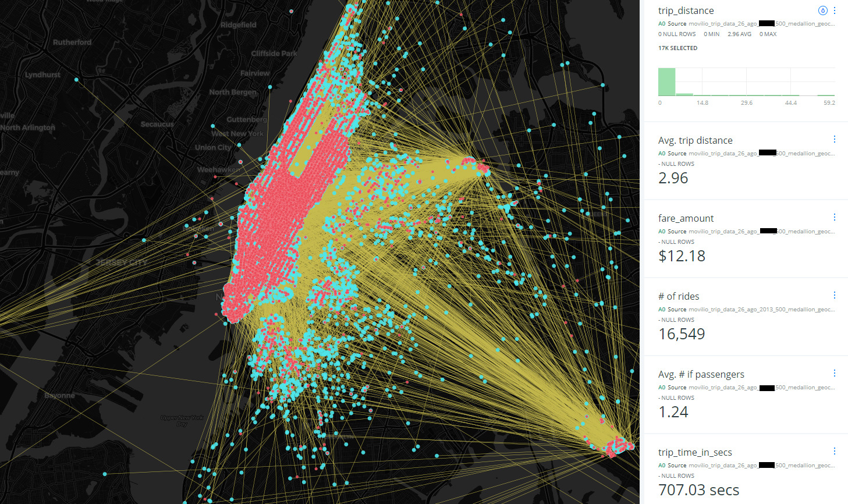Click the $12.18 fare amount value
The image size is (848, 504).
click(682, 256)
